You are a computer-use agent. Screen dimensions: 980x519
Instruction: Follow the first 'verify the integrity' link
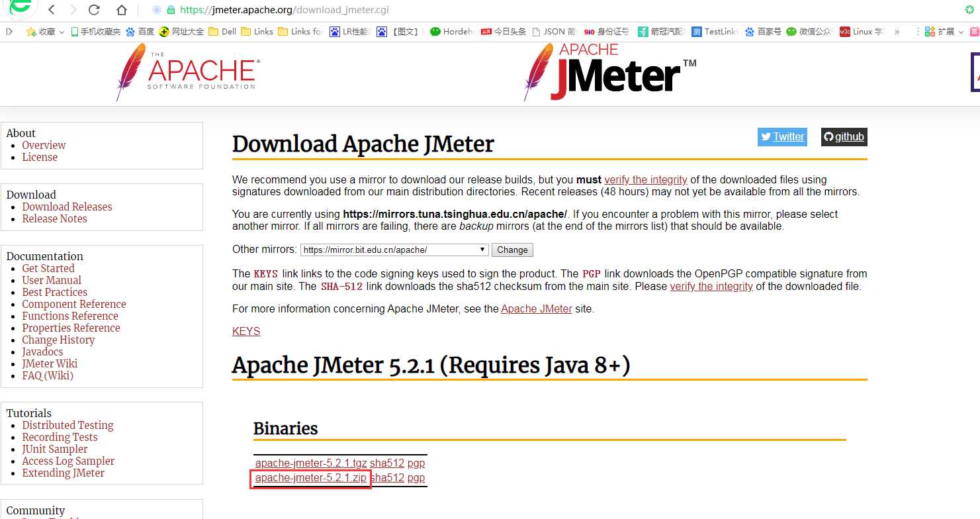pyautogui.click(x=645, y=179)
